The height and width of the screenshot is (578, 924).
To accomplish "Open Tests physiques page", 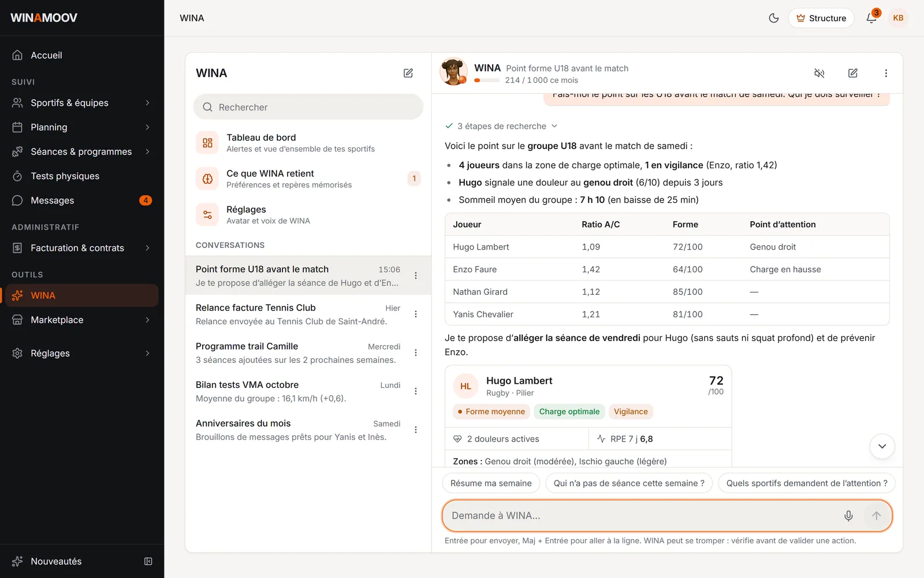I will point(81,176).
